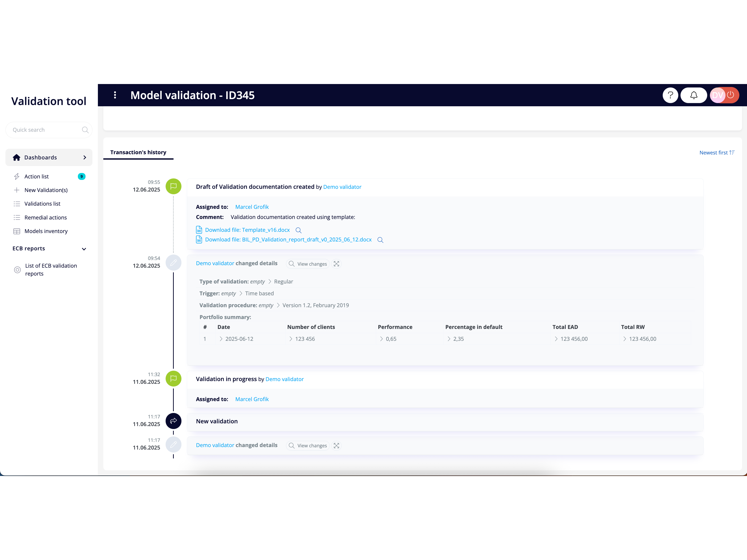Preview Template_v16.docx with magnifier icon
The image size is (747, 560).
click(299, 230)
